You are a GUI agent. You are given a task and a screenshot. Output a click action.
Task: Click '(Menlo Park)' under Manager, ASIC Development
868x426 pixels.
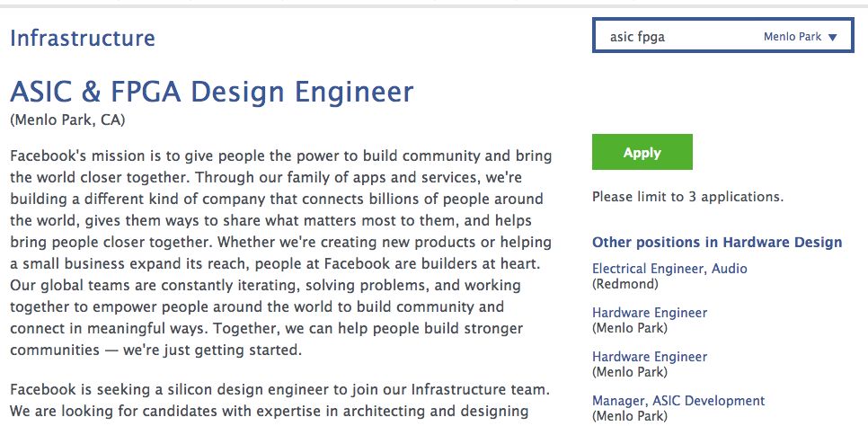(x=630, y=416)
